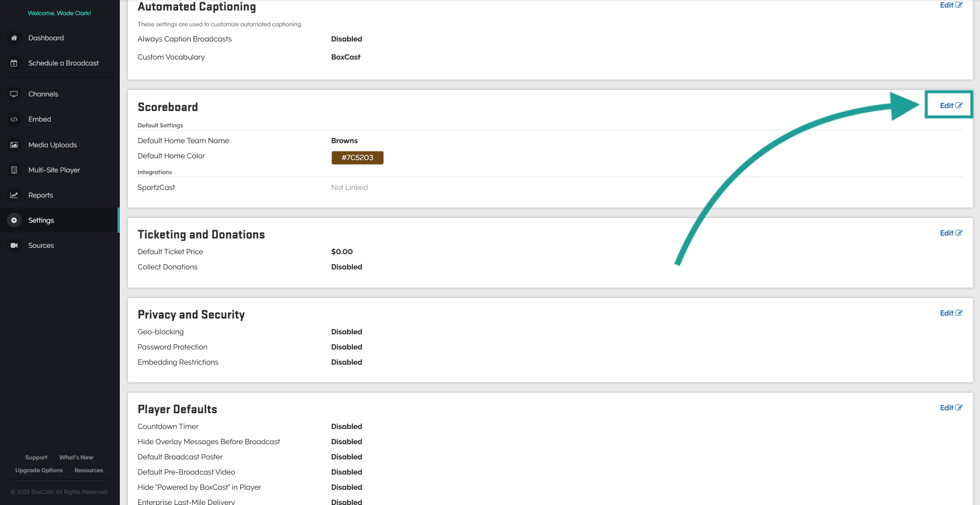Click the Channels monitor icon
The height and width of the screenshot is (505, 980).
[14, 94]
